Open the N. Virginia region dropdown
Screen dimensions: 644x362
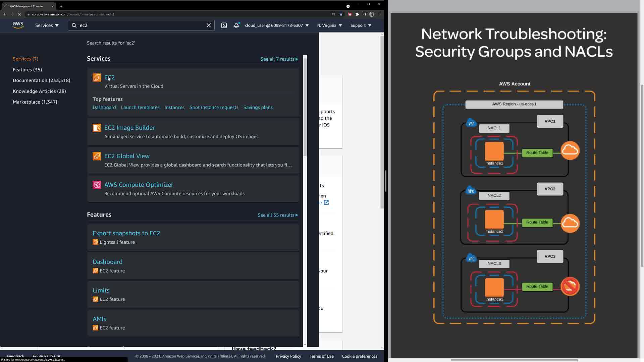click(329, 25)
